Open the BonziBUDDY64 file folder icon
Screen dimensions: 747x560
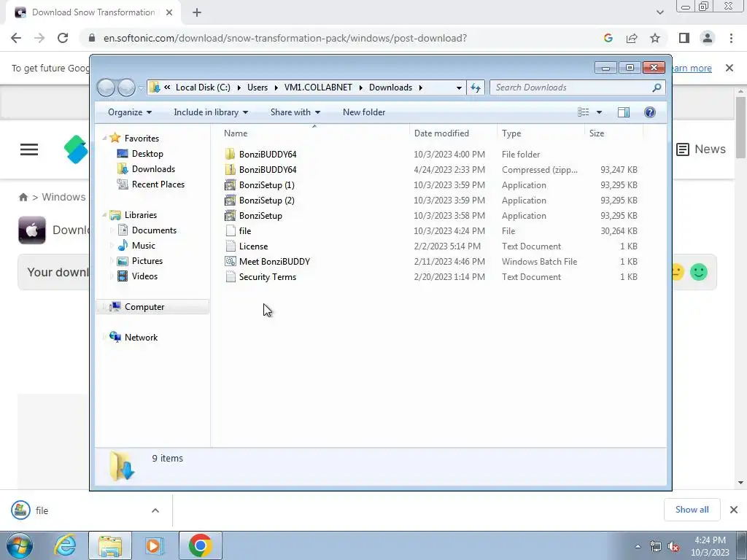pyautogui.click(x=230, y=154)
